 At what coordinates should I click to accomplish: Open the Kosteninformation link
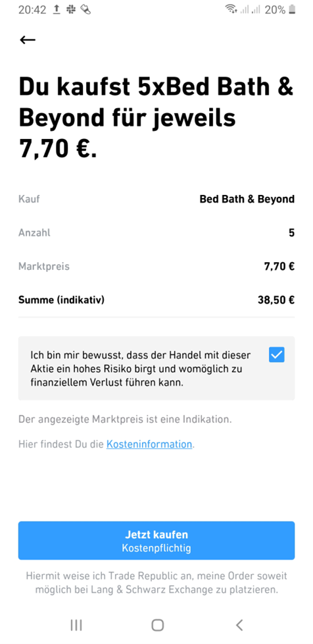click(x=149, y=444)
